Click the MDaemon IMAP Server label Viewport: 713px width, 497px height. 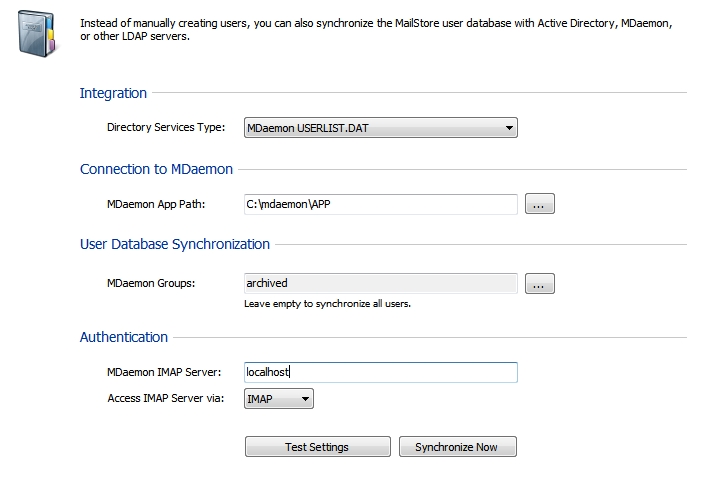point(164,372)
